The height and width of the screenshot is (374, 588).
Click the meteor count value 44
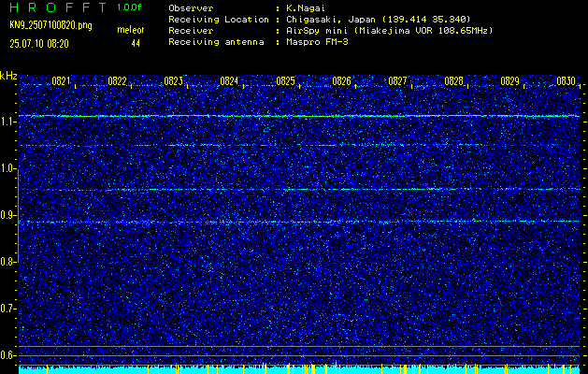pyautogui.click(x=136, y=44)
